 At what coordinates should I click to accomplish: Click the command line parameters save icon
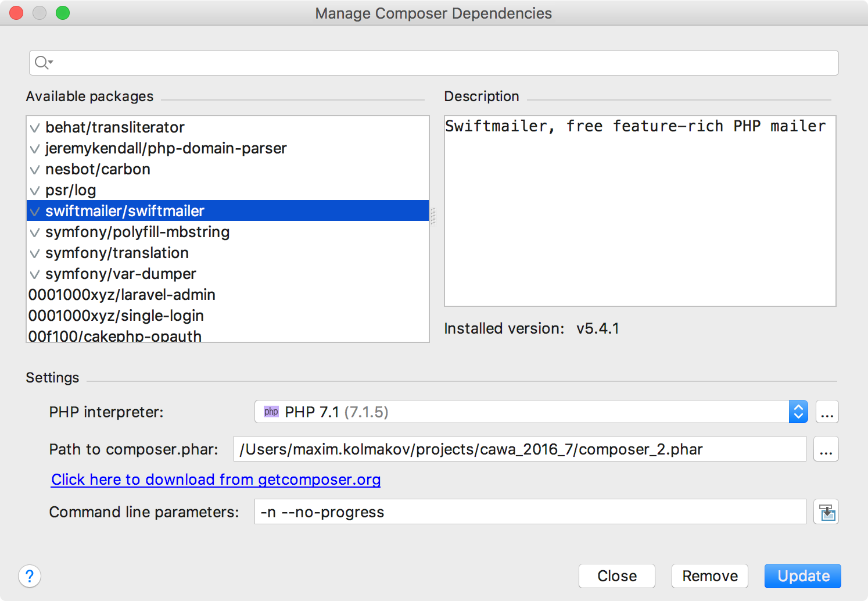click(x=826, y=512)
